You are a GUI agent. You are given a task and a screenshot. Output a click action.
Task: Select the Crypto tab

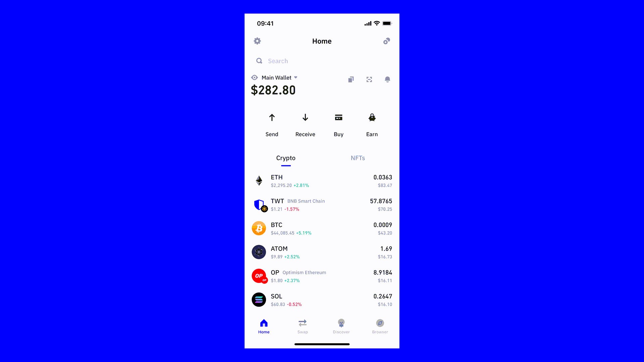click(286, 158)
